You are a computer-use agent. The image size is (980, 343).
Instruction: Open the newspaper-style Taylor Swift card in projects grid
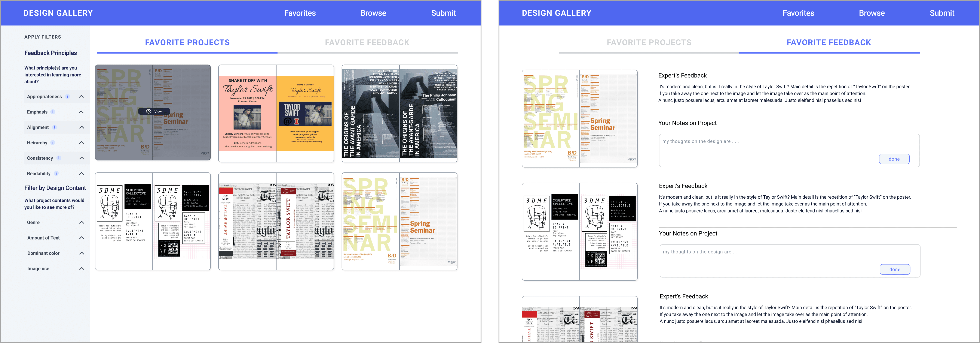[276, 222]
